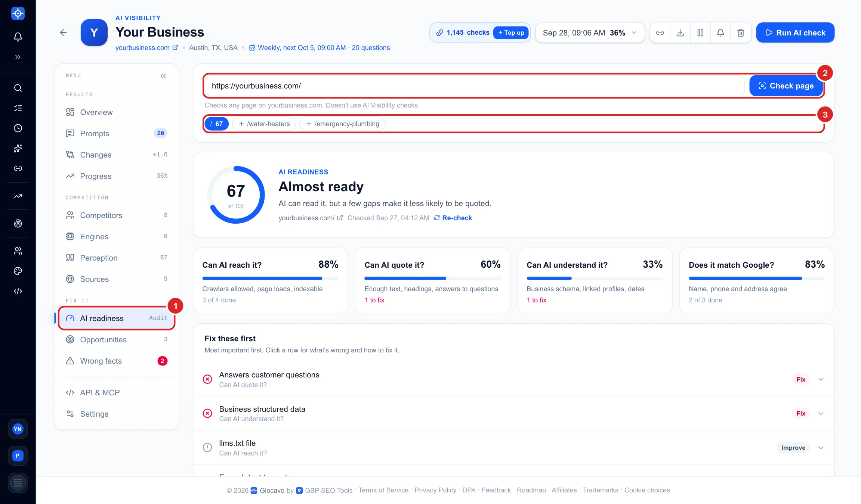Click the page URL input field
This screenshot has height=504, width=861.
475,86
